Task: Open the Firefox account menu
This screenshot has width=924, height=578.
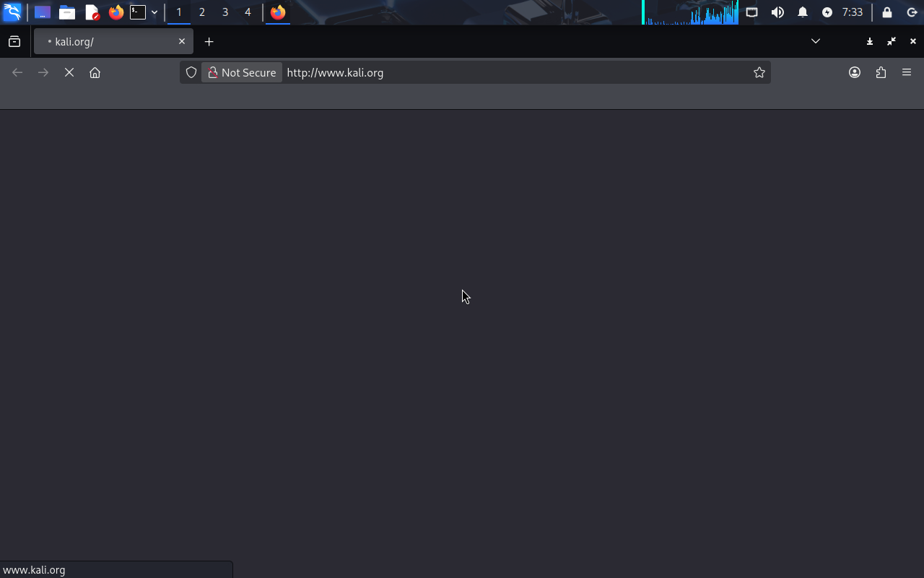Action: pos(855,72)
